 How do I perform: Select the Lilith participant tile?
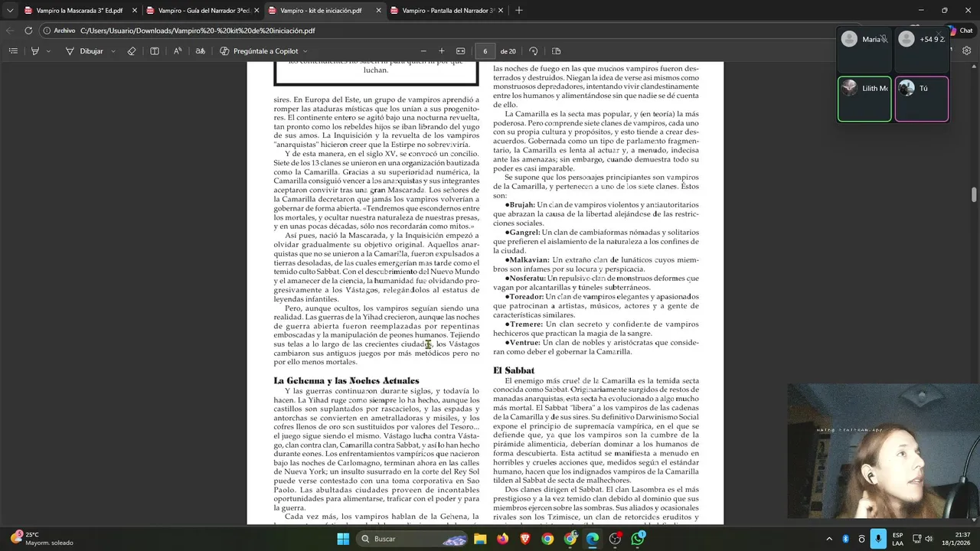864,99
